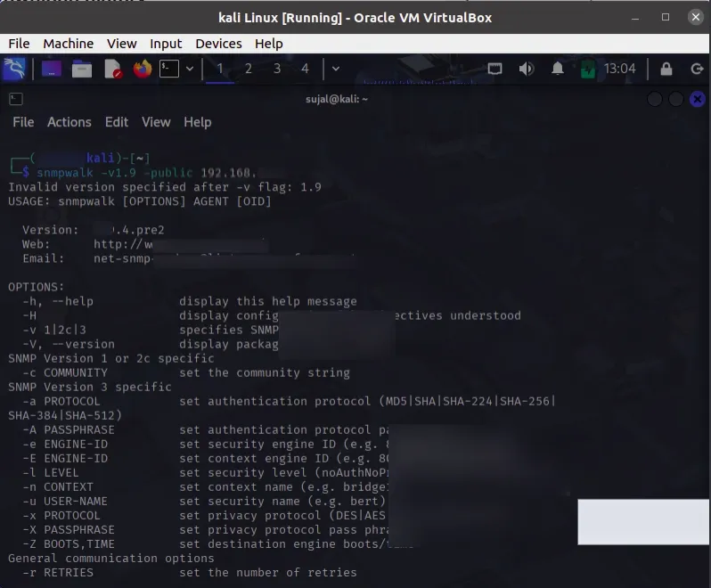The image size is (711, 588).
Task: Launch the text editor panel icon
Action: point(112,69)
